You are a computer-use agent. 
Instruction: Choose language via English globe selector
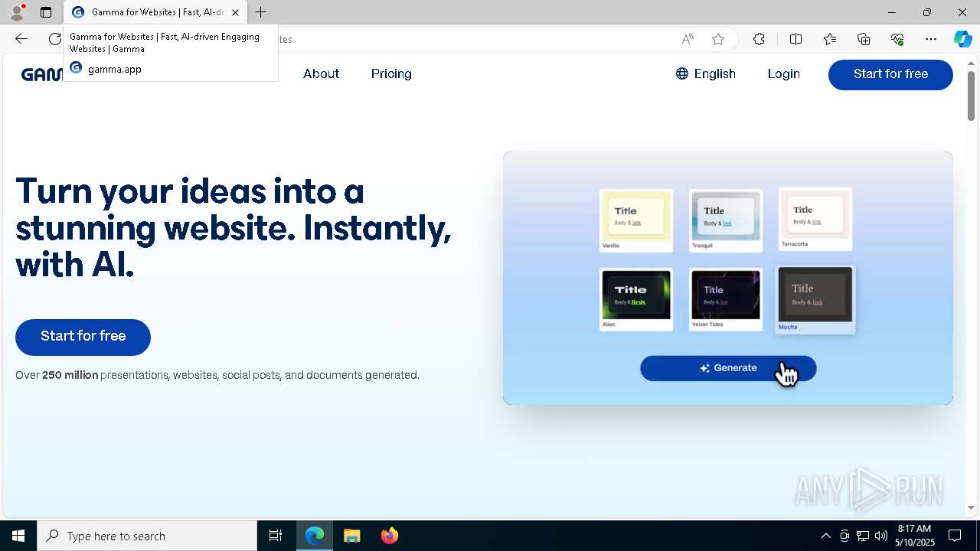[706, 74]
